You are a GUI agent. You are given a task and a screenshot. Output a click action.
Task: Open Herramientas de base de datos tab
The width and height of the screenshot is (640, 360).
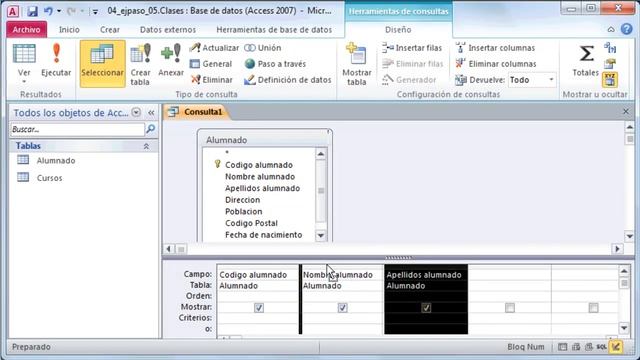[x=274, y=29]
